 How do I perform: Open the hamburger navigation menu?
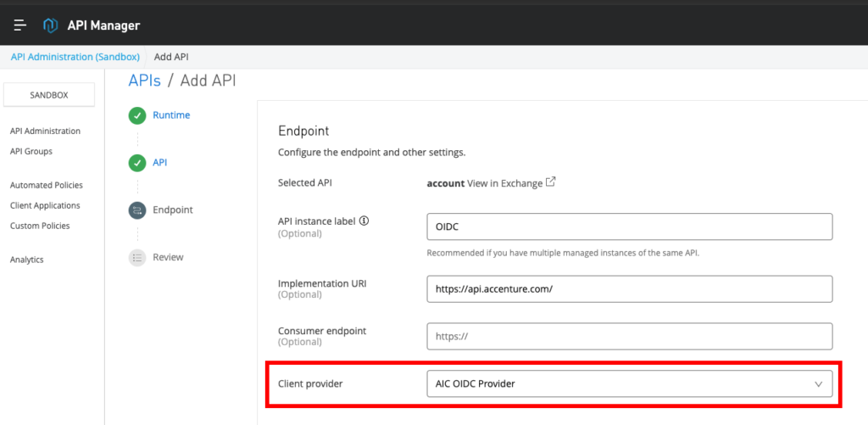20,25
